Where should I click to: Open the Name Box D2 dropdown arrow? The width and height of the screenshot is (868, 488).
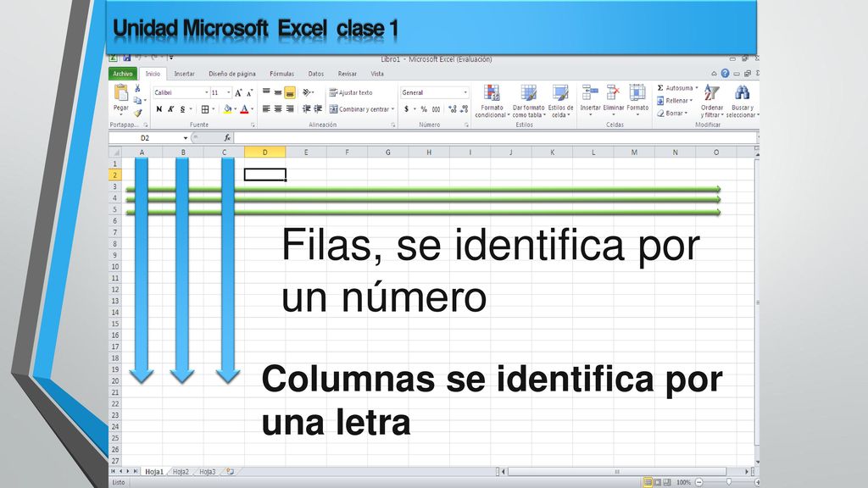(x=186, y=138)
